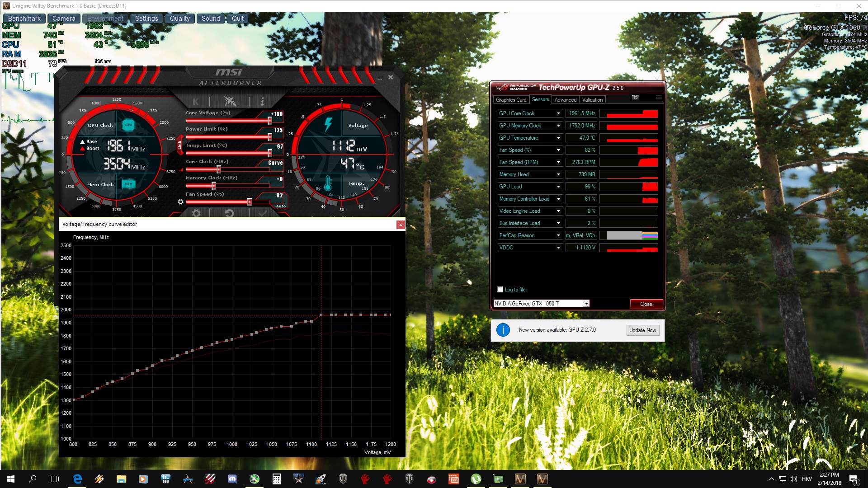Switch to GPU-Z Graphics Card tab
The width and height of the screenshot is (868, 488).
[x=511, y=100]
